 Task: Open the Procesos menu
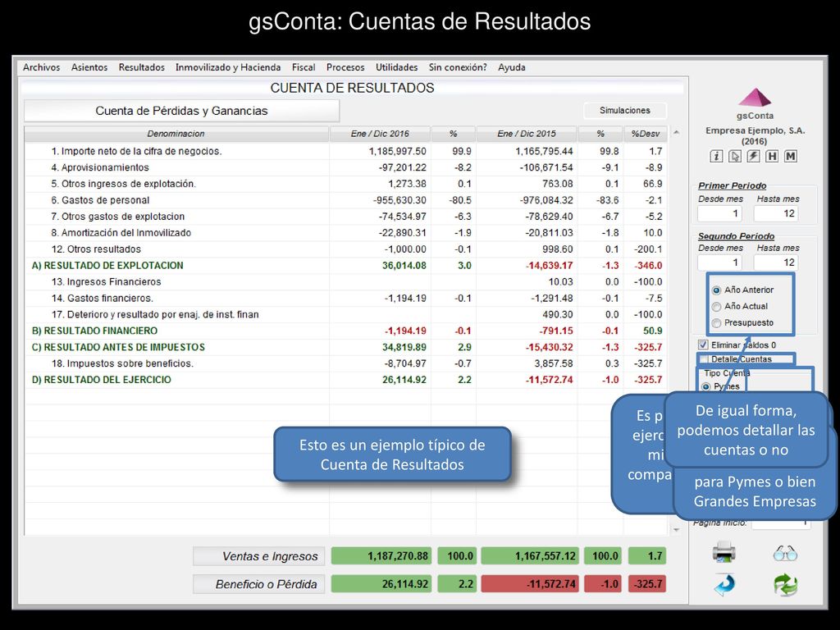point(345,67)
